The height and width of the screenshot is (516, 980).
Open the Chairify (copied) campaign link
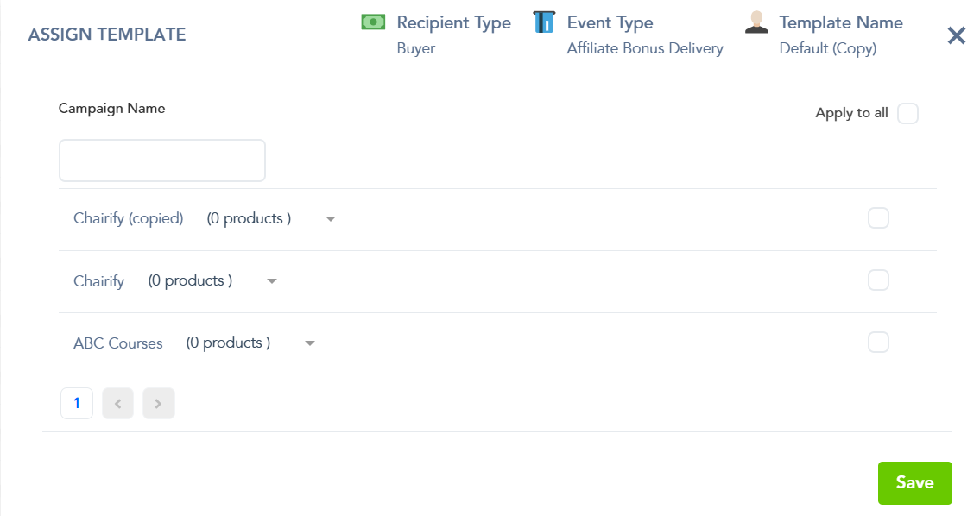(129, 219)
